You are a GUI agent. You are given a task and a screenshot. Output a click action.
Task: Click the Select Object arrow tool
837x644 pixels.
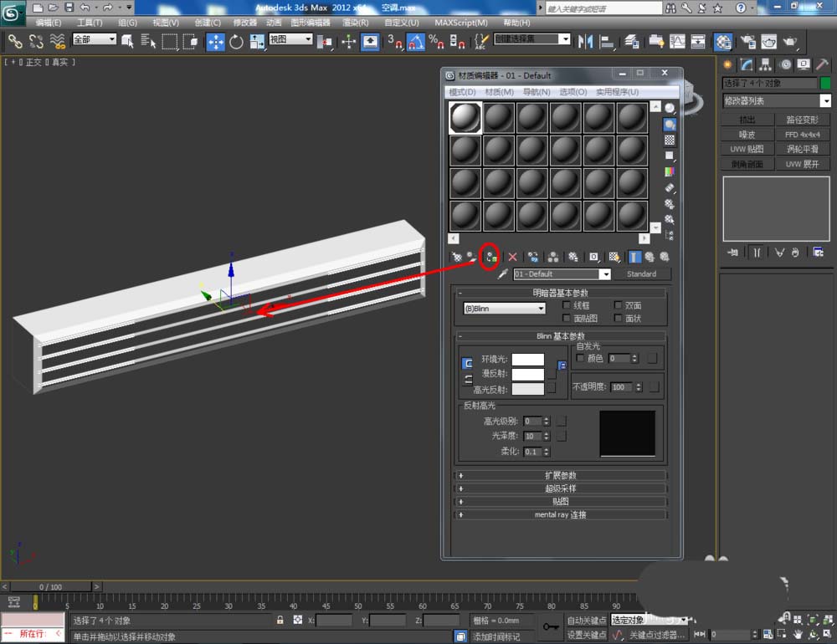click(127, 42)
